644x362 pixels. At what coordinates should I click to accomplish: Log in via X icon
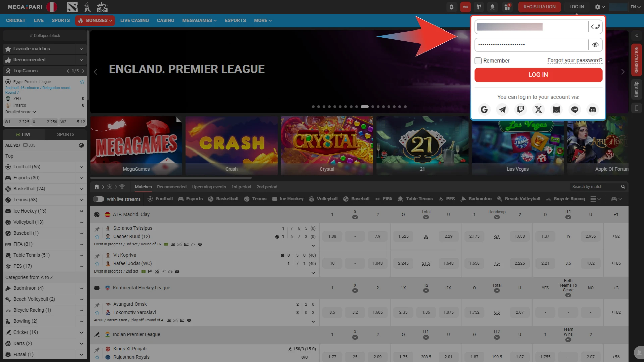click(x=538, y=110)
